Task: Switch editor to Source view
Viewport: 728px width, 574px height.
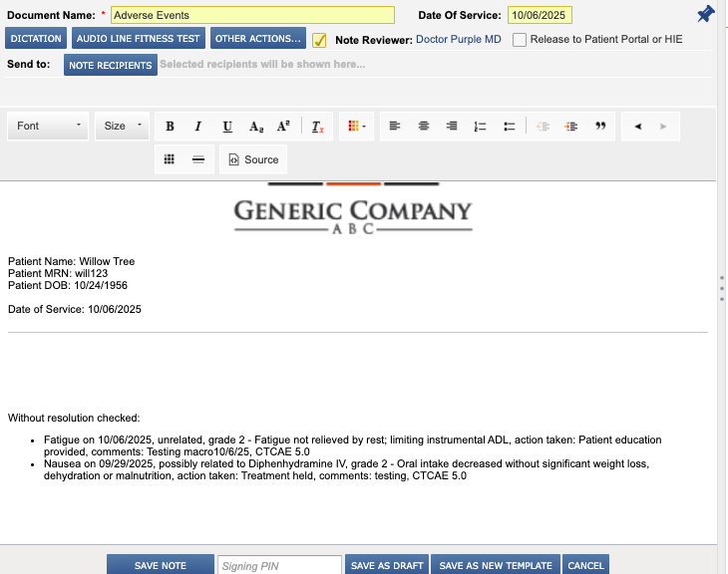Action: coord(253,159)
